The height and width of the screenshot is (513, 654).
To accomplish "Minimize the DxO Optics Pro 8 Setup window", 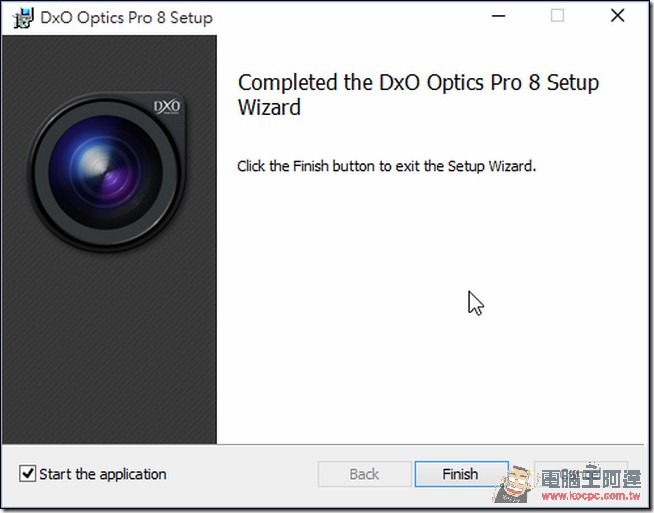I will (x=498, y=16).
